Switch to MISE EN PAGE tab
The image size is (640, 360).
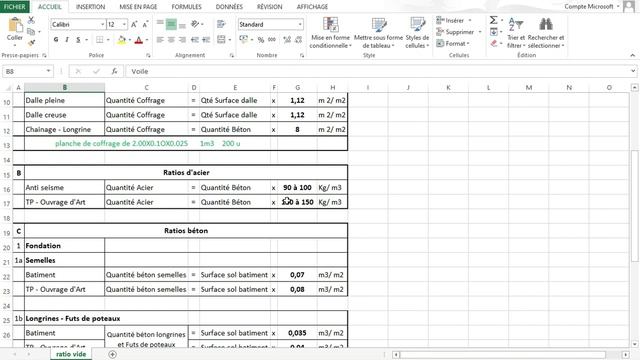[138, 7]
